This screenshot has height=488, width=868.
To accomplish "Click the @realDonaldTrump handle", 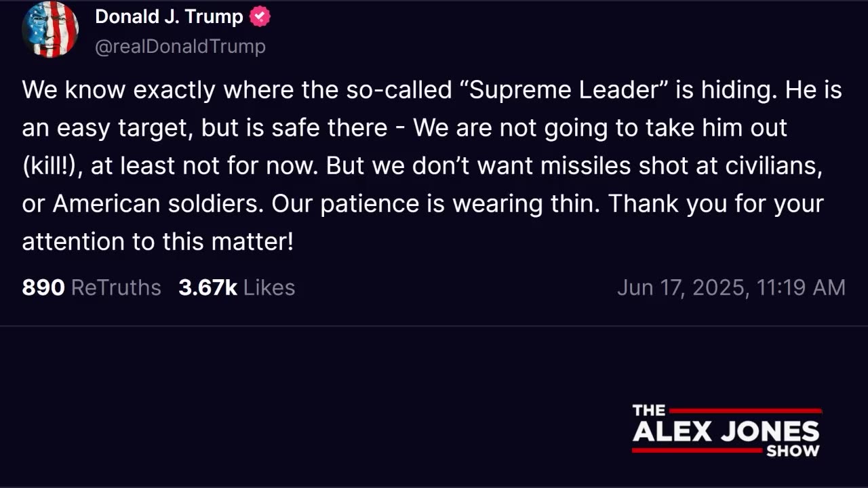I will tap(180, 46).
